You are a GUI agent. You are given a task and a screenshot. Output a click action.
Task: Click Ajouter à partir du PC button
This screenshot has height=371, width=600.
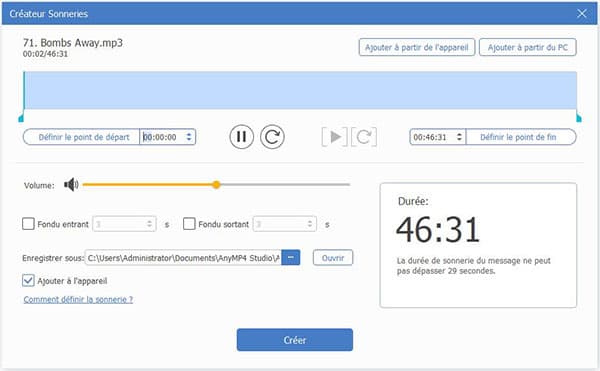528,47
